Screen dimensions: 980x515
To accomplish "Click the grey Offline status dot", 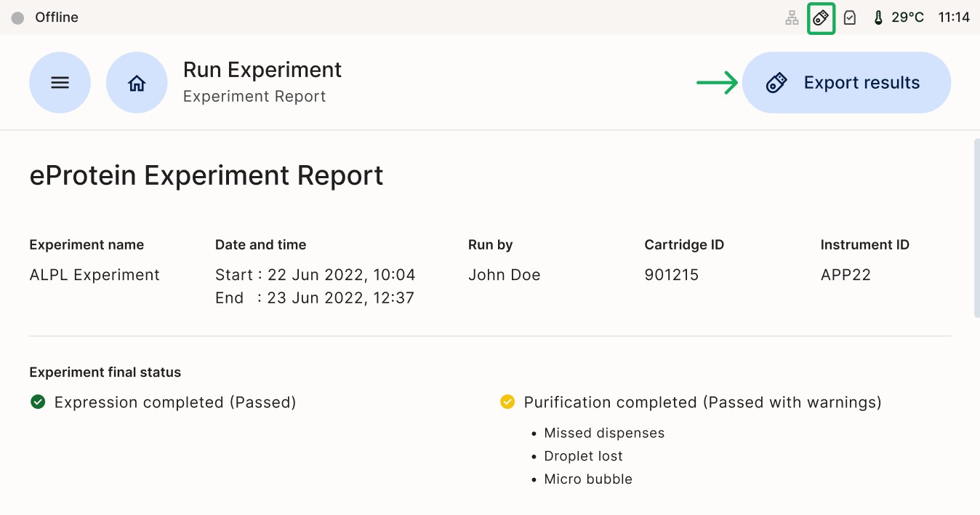I will click(17, 17).
